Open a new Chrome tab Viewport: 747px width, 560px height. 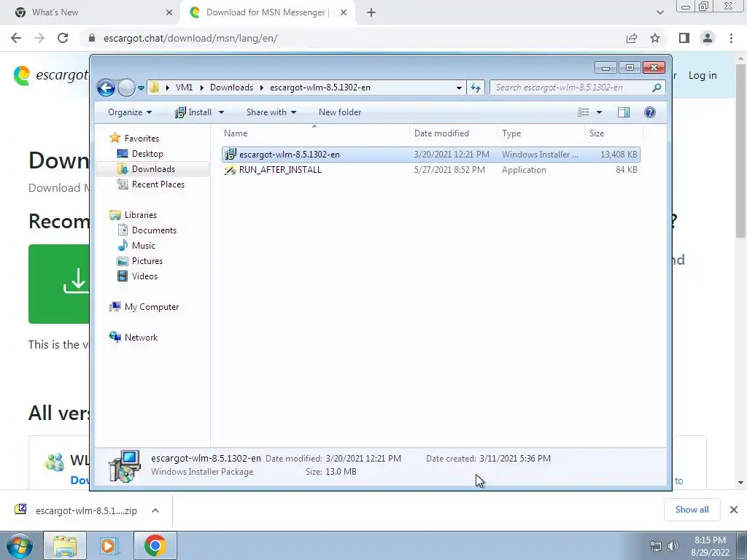click(x=371, y=13)
